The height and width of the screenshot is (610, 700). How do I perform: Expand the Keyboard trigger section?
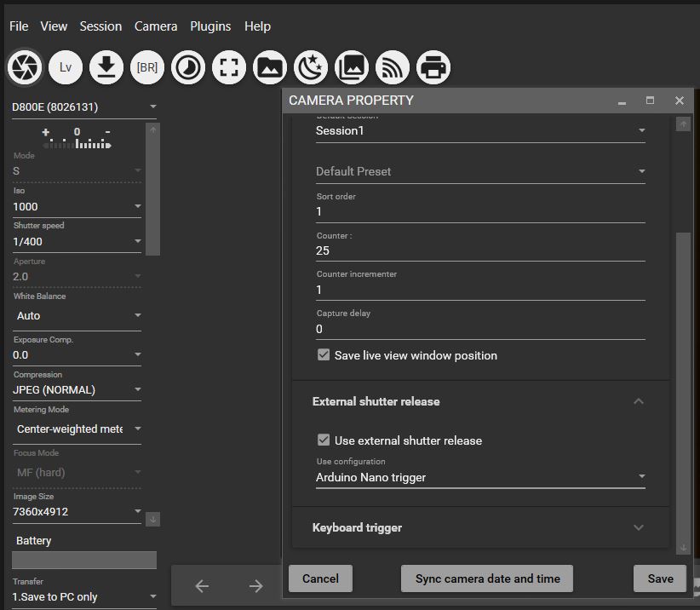(639, 528)
